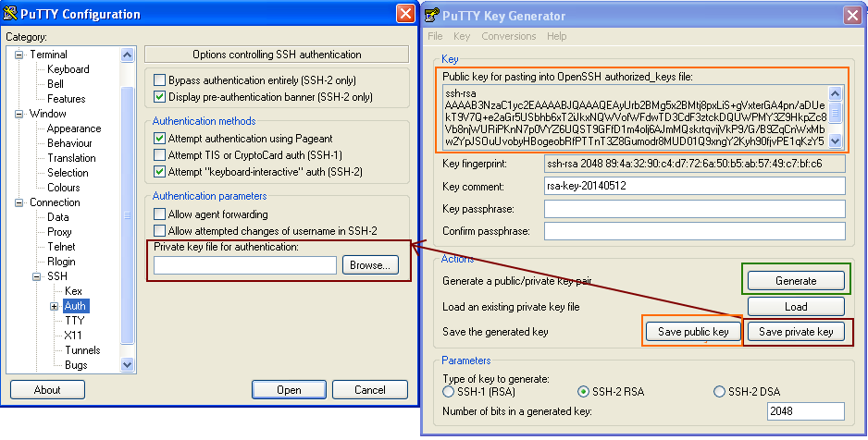The height and width of the screenshot is (440, 868).
Task: Click public key box scroll up arrow
Action: [836, 92]
